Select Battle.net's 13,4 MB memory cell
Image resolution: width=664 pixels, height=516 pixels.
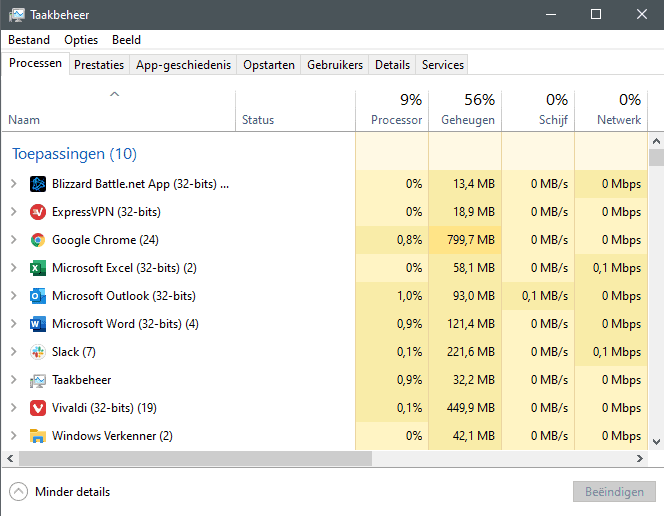click(x=465, y=184)
